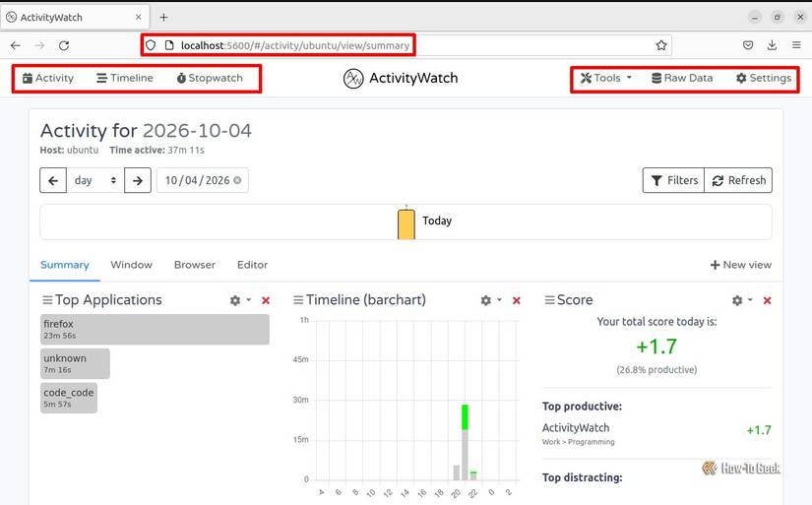This screenshot has width=812, height=505.
Task: Open the browser downloads panel
Action: coord(772,45)
